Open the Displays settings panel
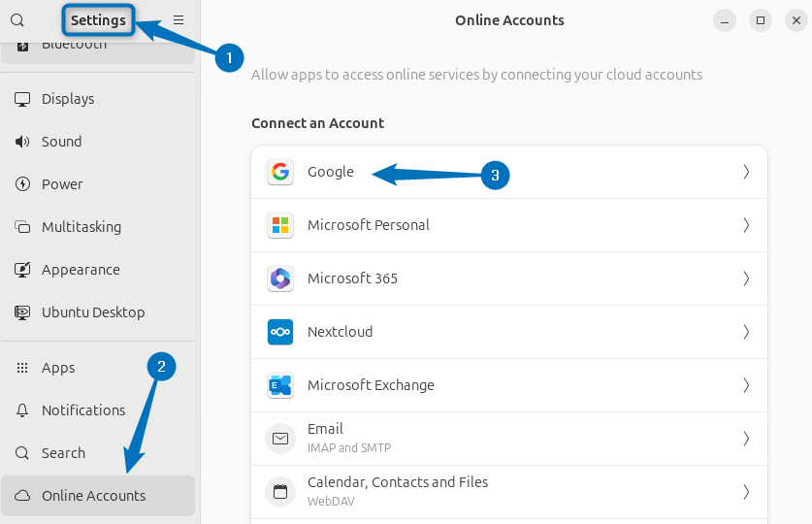This screenshot has height=524, width=812. [98, 99]
